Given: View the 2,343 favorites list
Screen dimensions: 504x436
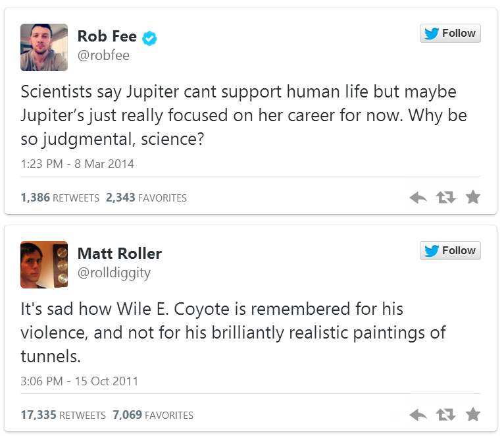Looking at the screenshot, I should coord(146,198).
